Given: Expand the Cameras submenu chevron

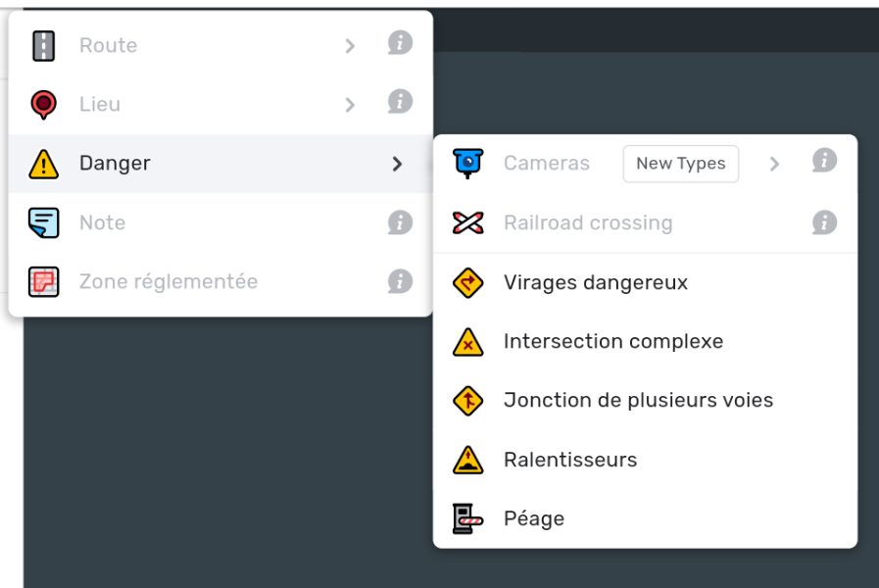Looking at the screenshot, I should [774, 164].
